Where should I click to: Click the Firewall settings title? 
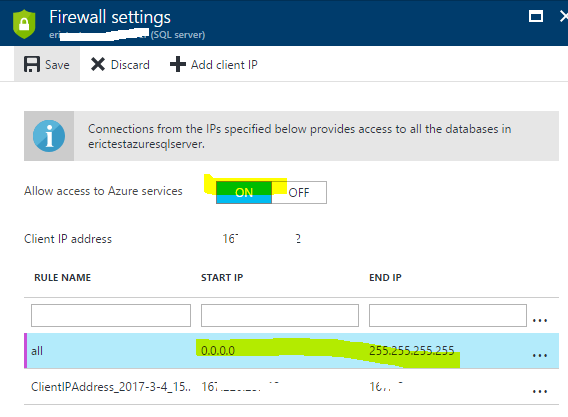click(x=110, y=17)
